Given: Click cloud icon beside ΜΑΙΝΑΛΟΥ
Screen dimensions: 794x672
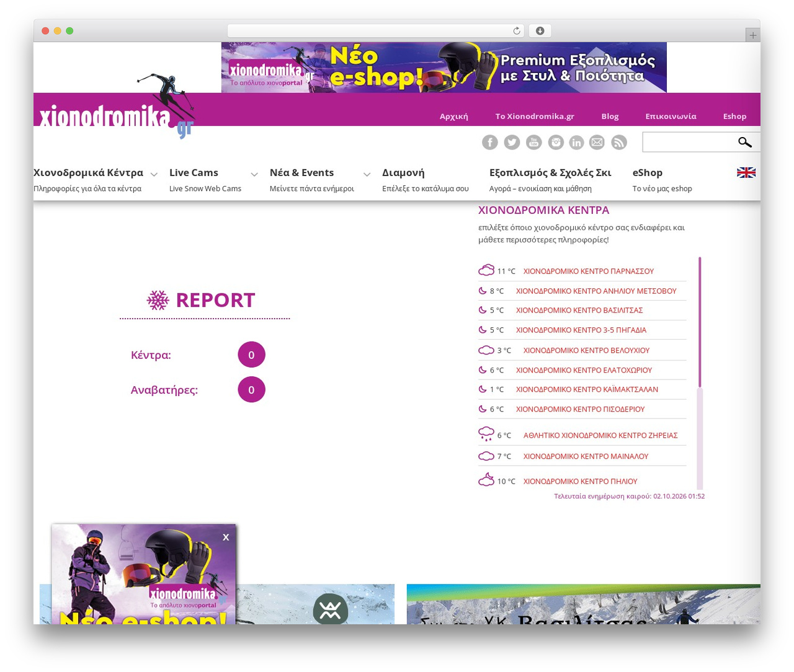Looking at the screenshot, I should (486, 456).
